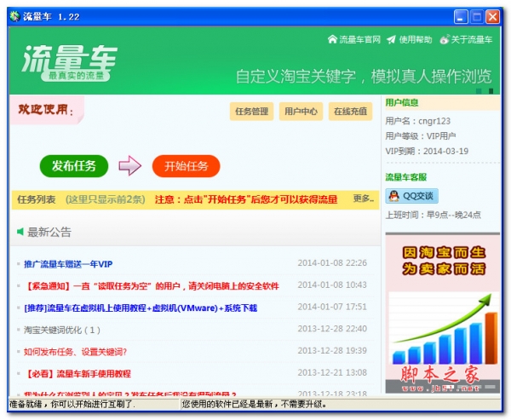Click 更多.. in the task list bar
The image size is (511, 420).
[x=364, y=198]
